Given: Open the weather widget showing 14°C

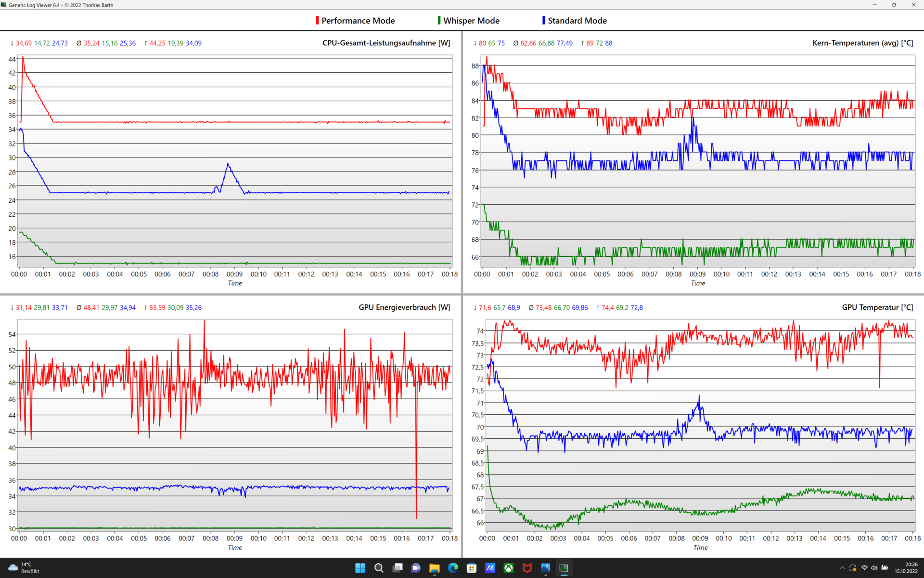Looking at the screenshot, I should (24, 568).
